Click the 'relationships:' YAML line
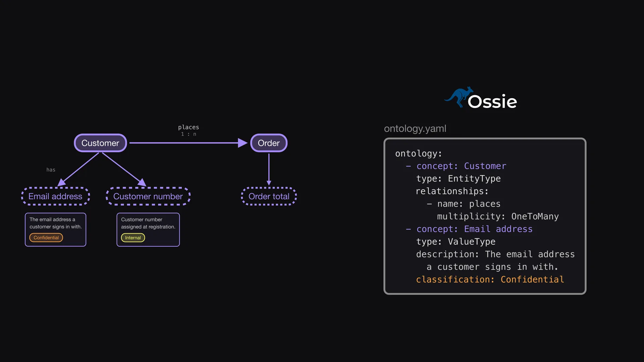Viewport: 644px width, 362px height. [452, 191]
